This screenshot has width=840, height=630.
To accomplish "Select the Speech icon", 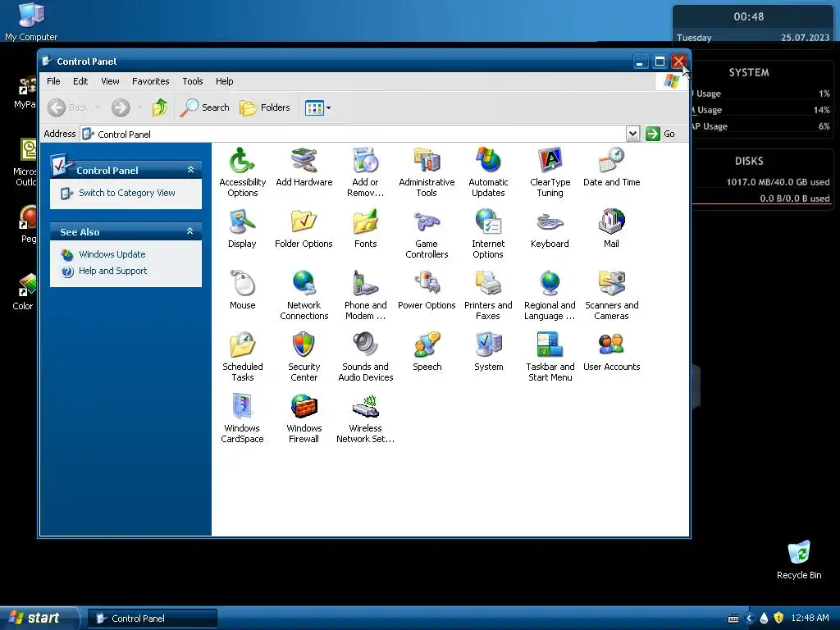I will point(427,345).
